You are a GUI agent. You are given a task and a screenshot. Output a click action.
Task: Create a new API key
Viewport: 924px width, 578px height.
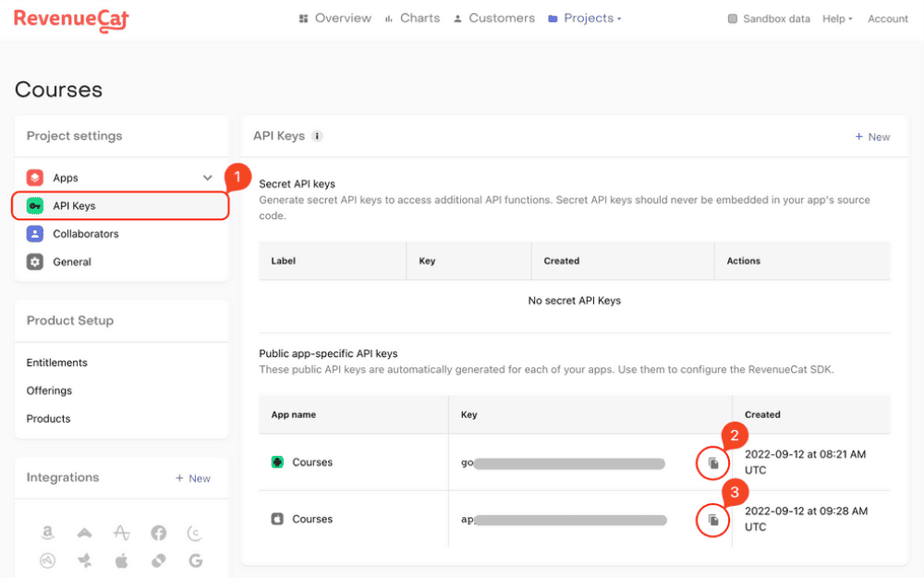872,137
